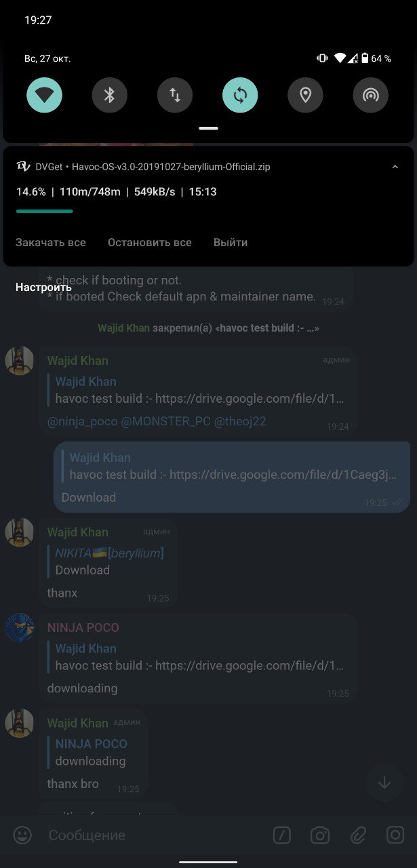This screenshot has width=417, height=868.
Task: Jump to latest with the down arrow
Action: tap(384, 783)
